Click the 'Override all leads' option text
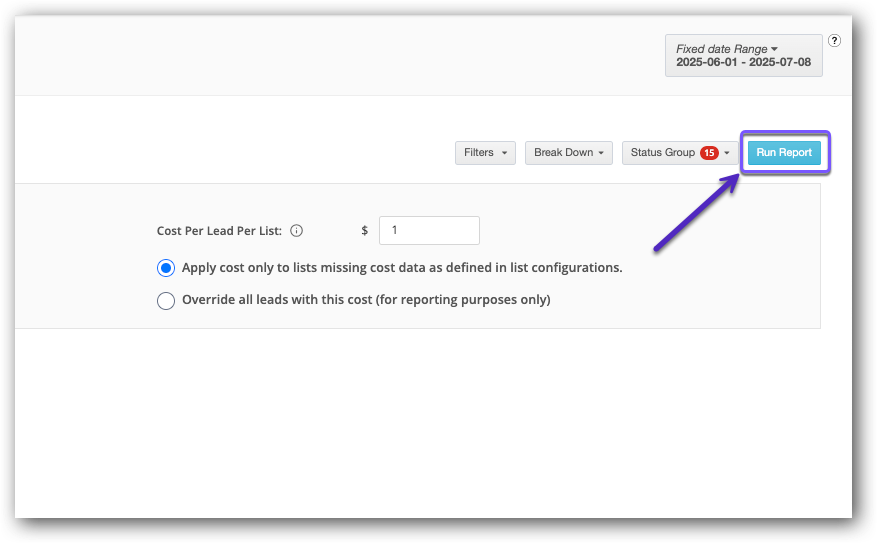 [x=366, y=300]
